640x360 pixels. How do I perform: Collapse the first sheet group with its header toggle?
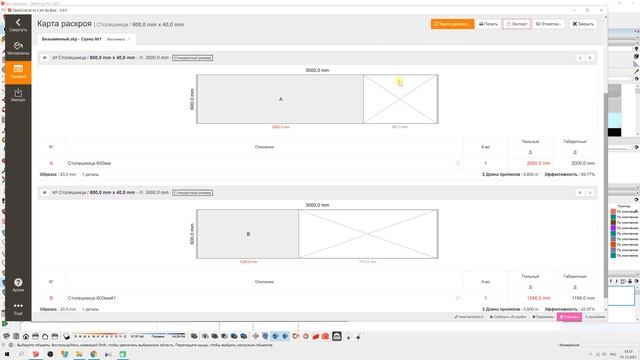[x=44, y=58]
